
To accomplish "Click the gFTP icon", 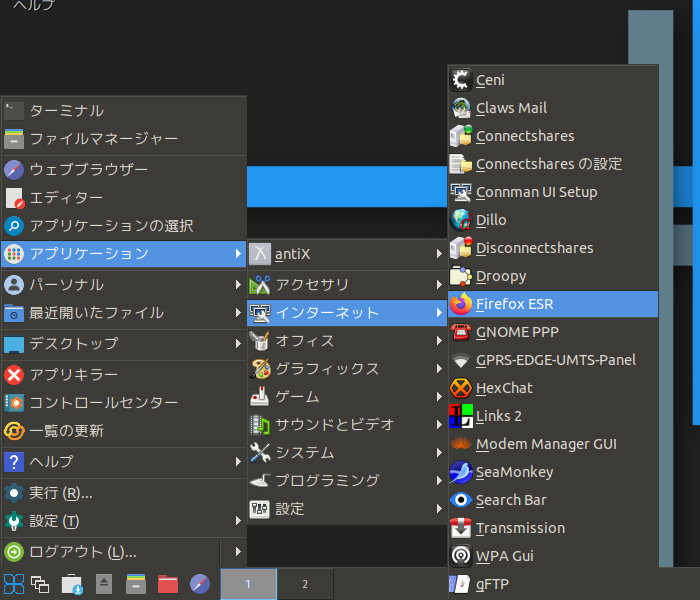I will click(460, 584).
